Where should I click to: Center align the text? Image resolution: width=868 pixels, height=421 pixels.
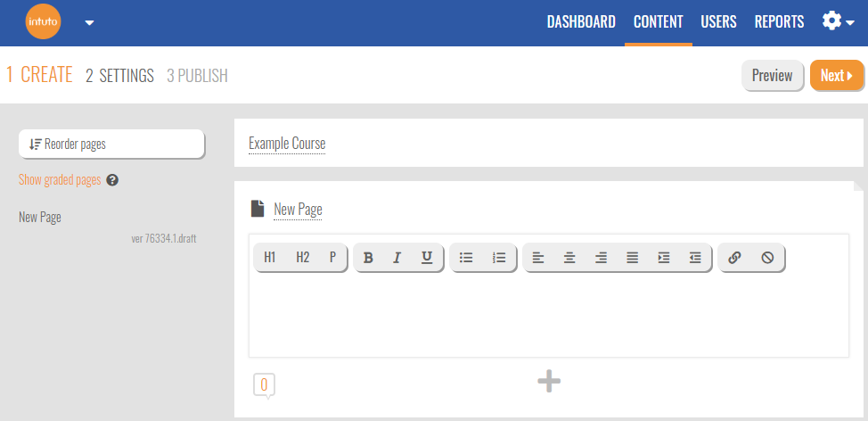pyautogui.click(x=569, y=258)
